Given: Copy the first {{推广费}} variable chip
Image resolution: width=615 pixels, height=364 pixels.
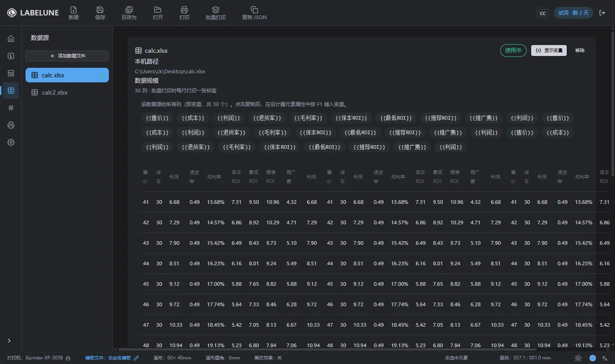Looking at the screenshot, I should 484,118.
